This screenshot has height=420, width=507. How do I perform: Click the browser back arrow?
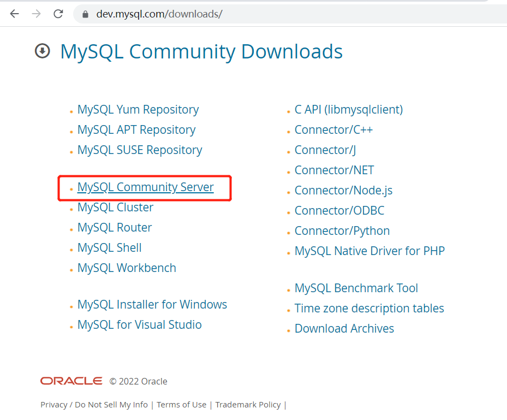click(15, 14)
